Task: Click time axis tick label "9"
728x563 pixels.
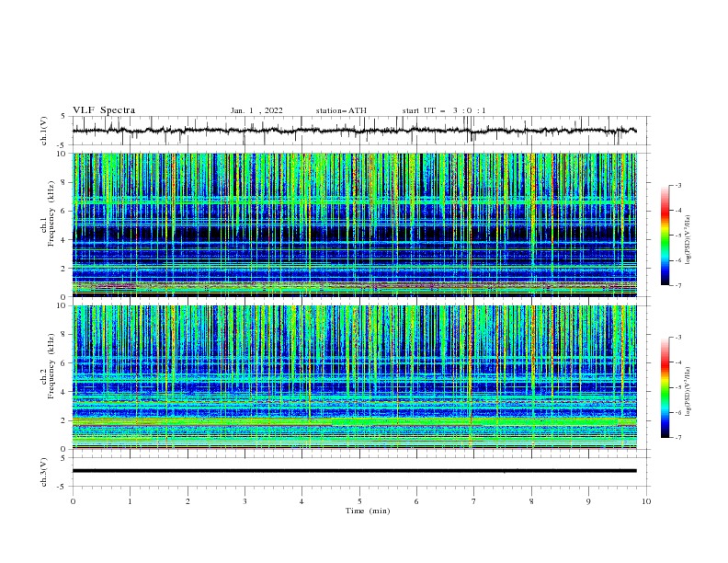Action: pos(588,501)
